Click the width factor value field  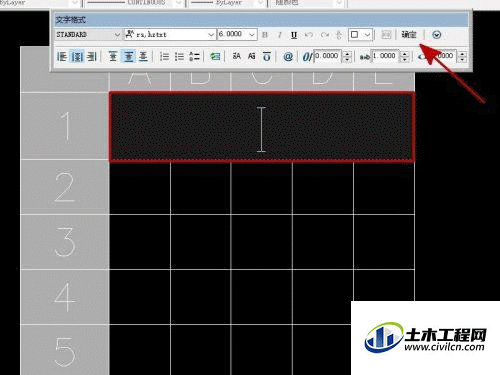[445, 56]
